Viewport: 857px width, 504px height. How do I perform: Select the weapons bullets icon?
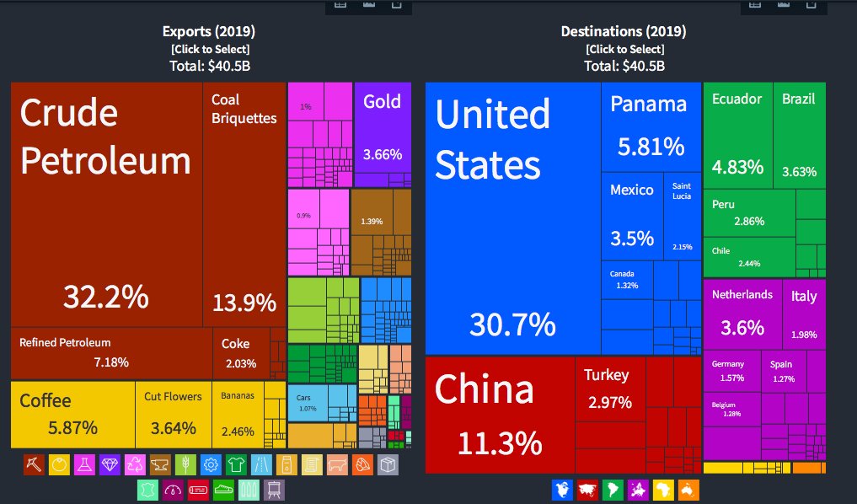pyautogui.click(x=249, y=490)
